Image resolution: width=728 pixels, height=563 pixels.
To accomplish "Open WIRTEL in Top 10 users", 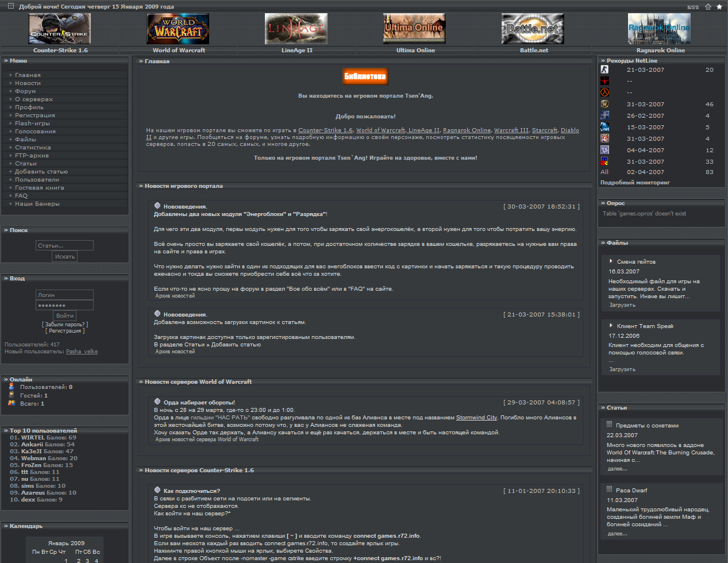I will click(x=33, y=438).
